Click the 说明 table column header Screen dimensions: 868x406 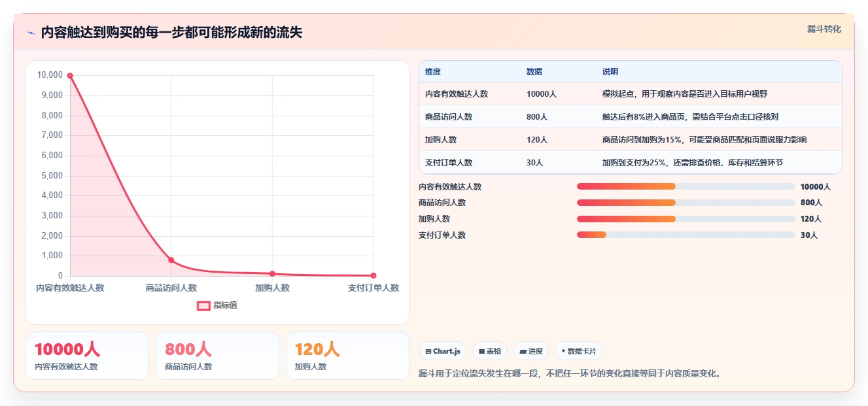(610, 72)
